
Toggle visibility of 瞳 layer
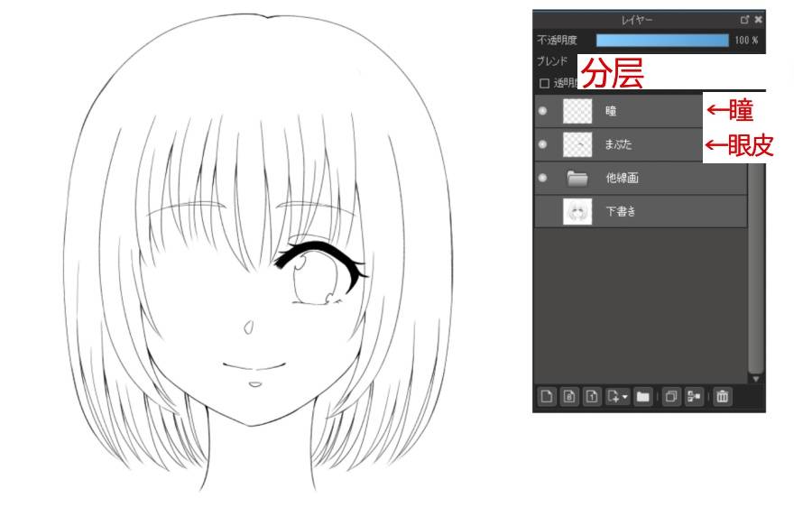point(543,110)
